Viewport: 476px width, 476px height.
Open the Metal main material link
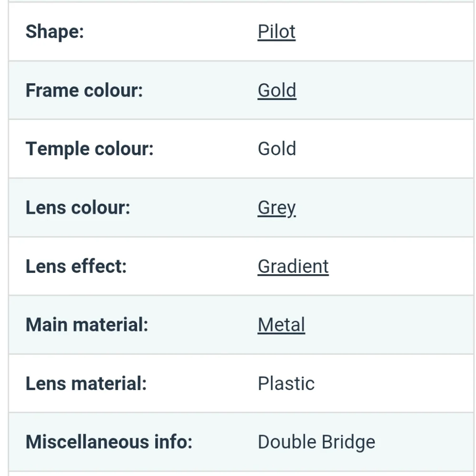point(281,325)
